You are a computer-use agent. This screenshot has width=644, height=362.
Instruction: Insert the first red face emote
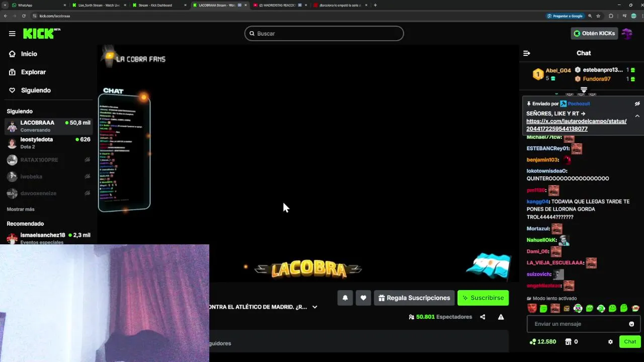point(532,308)
